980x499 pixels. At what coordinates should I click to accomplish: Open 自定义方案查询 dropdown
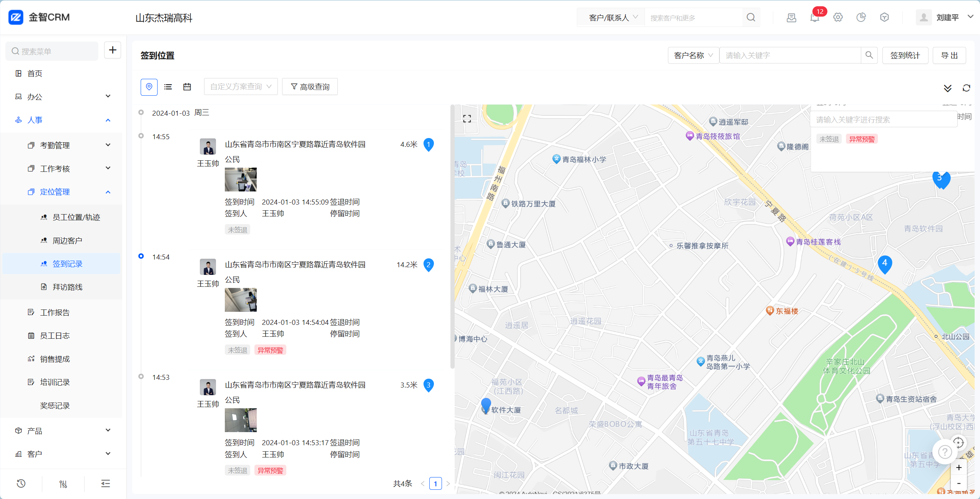[x=241, y=87]
